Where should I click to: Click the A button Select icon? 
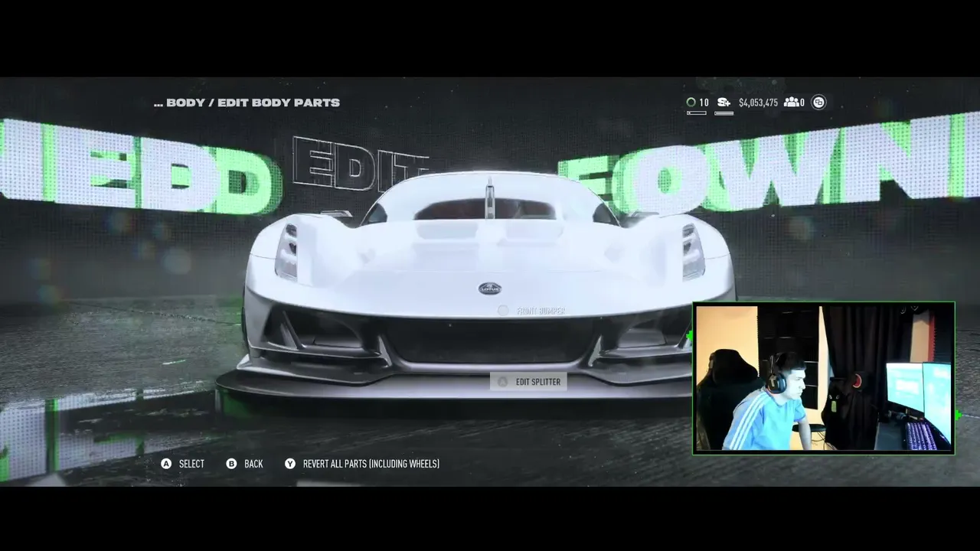(166, 464)
